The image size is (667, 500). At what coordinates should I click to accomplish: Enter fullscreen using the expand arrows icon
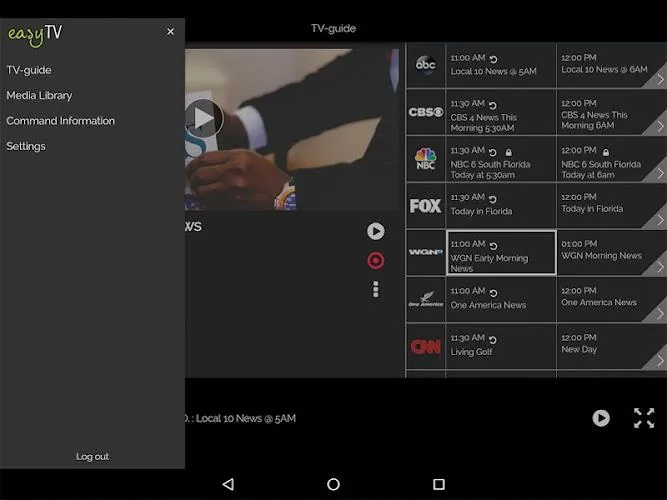coord(644,418)
